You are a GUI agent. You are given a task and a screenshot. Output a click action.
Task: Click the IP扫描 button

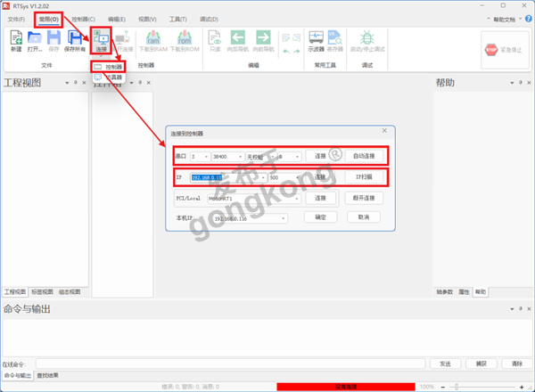[364, 177]
